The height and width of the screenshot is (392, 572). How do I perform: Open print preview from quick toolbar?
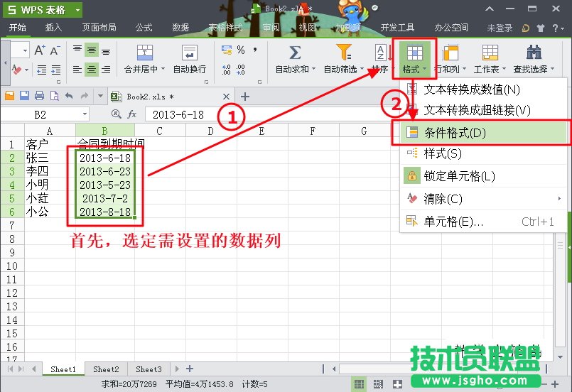tap(54, 96)
